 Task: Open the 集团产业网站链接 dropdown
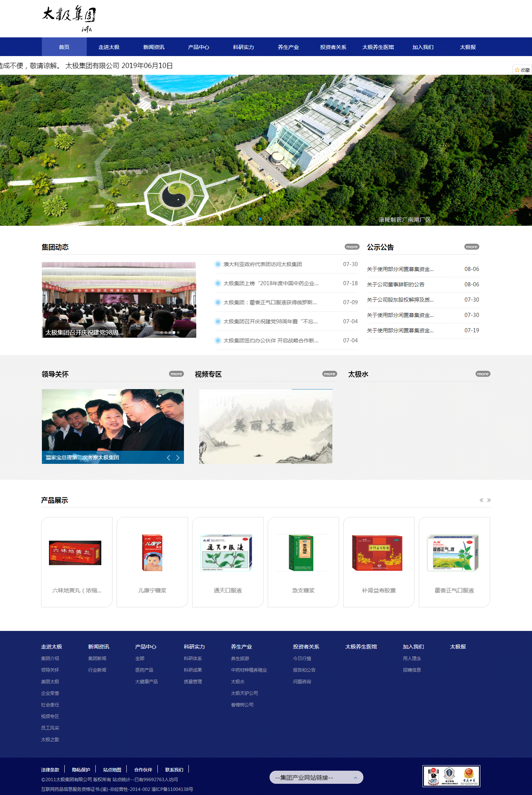click(316, 777)
